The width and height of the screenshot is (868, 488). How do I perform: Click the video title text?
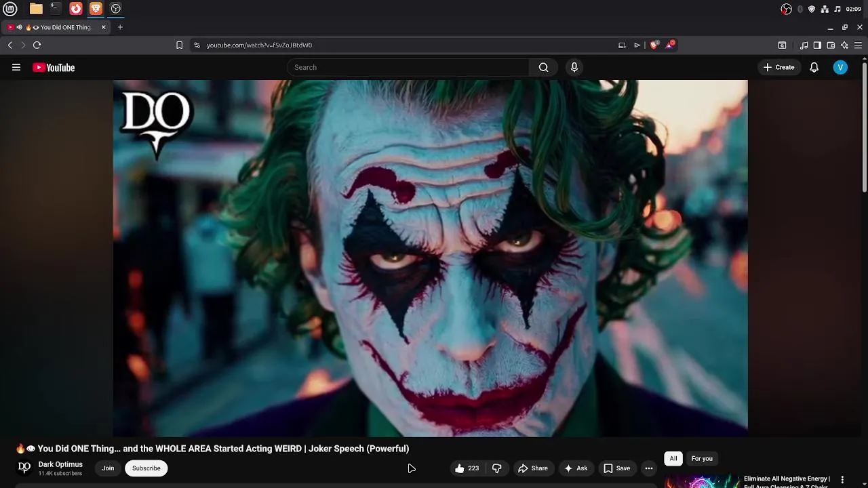pyautogui.click(x=212, y=449)
